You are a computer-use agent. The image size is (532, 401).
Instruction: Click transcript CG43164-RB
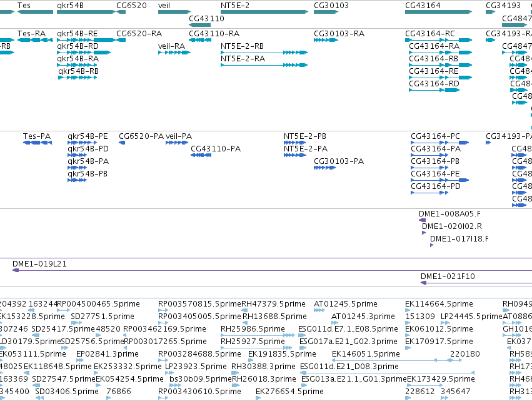pos(440,65)
